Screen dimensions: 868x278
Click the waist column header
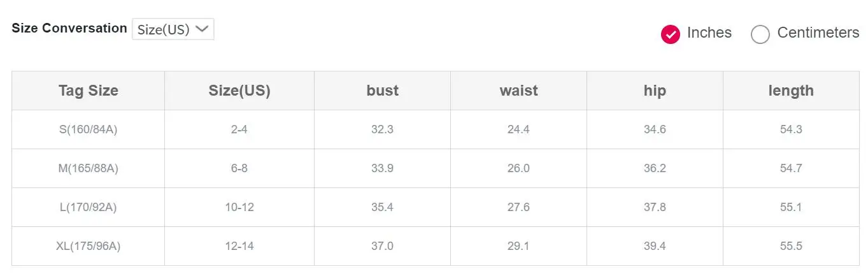point(519,91)
